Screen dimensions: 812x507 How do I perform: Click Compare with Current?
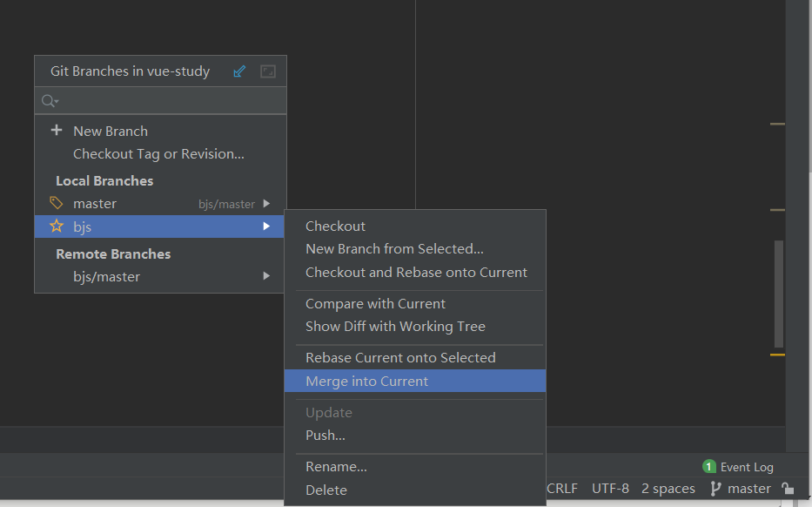(375, 303)
